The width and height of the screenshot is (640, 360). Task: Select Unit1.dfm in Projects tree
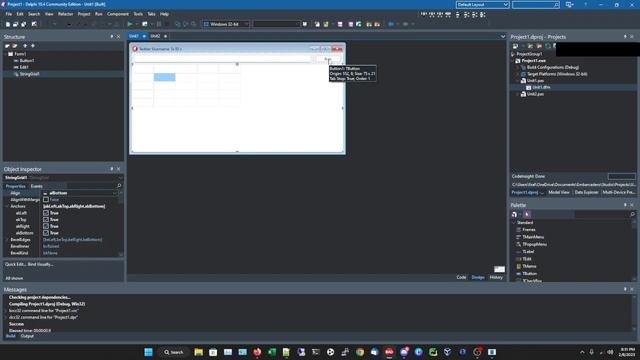[x=541, y=87]
